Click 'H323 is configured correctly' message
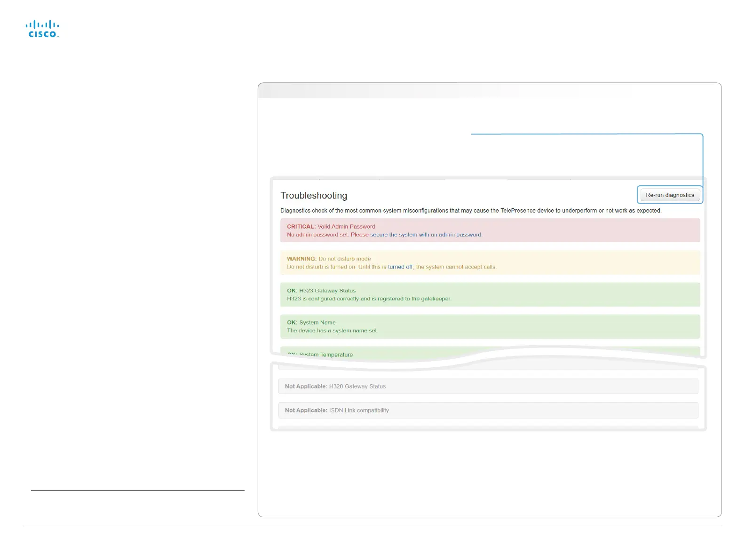This screenshot has height=560, width=745. coord(369,299)
